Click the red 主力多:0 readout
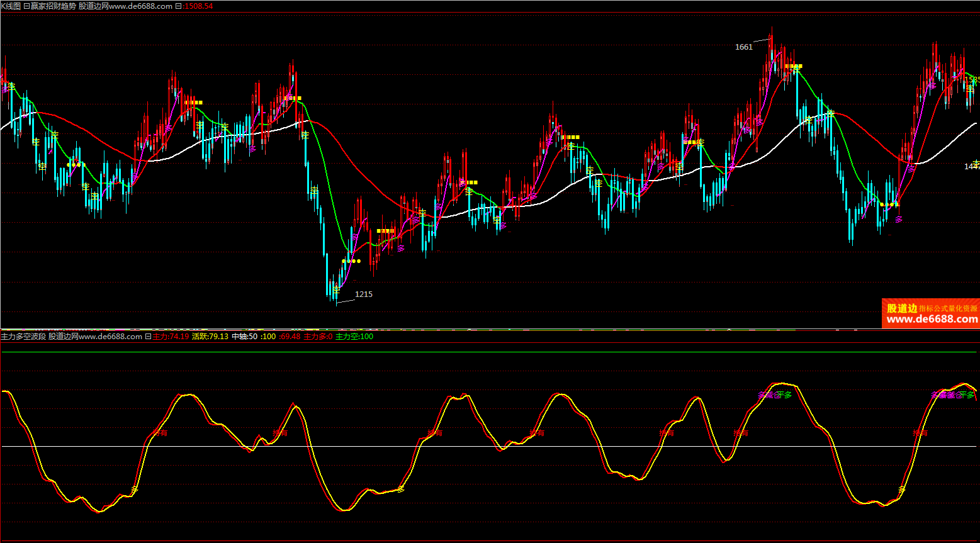Viewport: 980px width, 543px height. click(x=318, y=337)
